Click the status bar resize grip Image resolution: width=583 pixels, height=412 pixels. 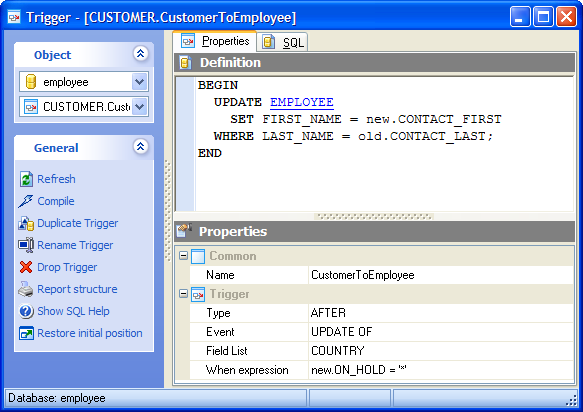coord(571,400)
